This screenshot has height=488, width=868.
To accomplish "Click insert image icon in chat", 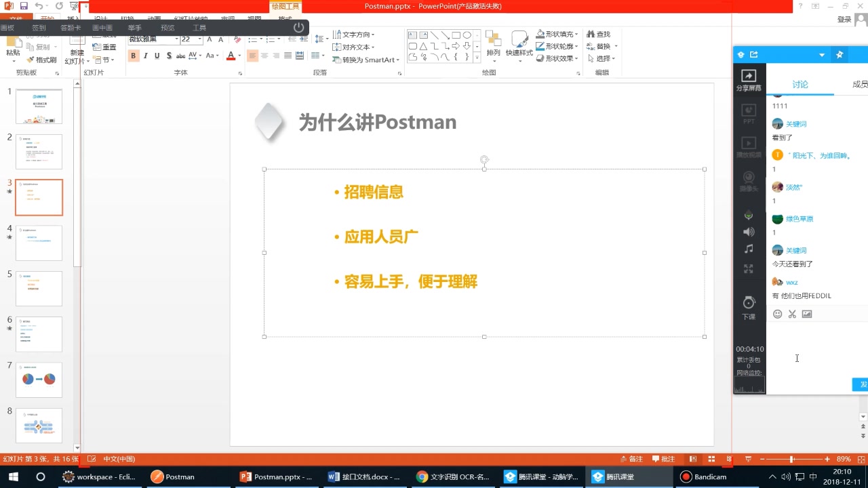I will [807, 314].
